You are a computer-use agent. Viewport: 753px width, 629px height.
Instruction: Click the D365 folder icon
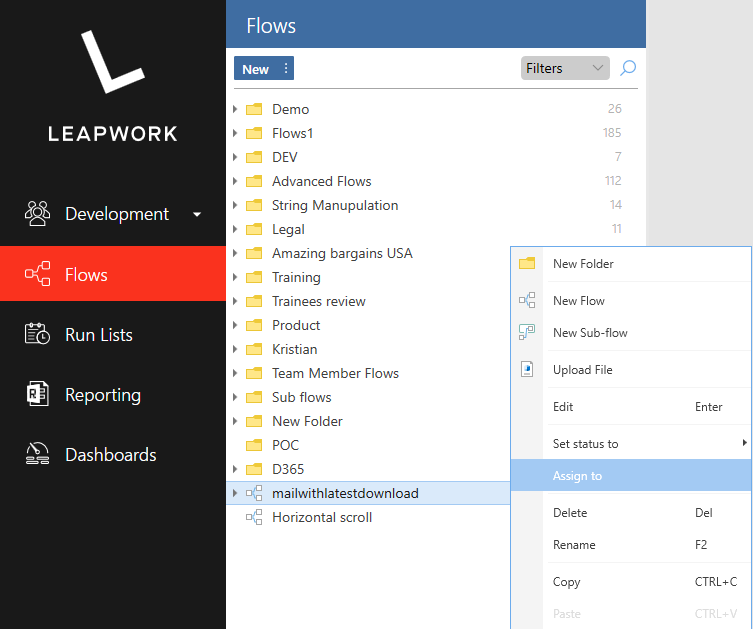254,470
